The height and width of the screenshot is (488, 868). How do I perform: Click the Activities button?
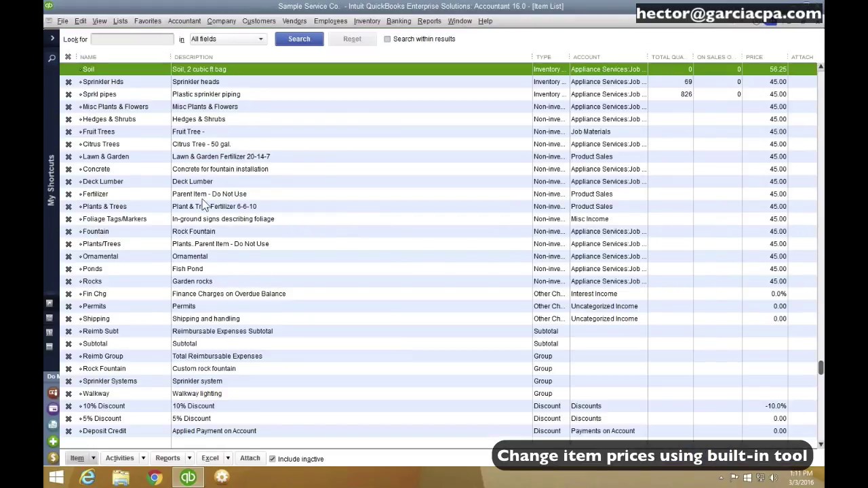coord(119,458)
